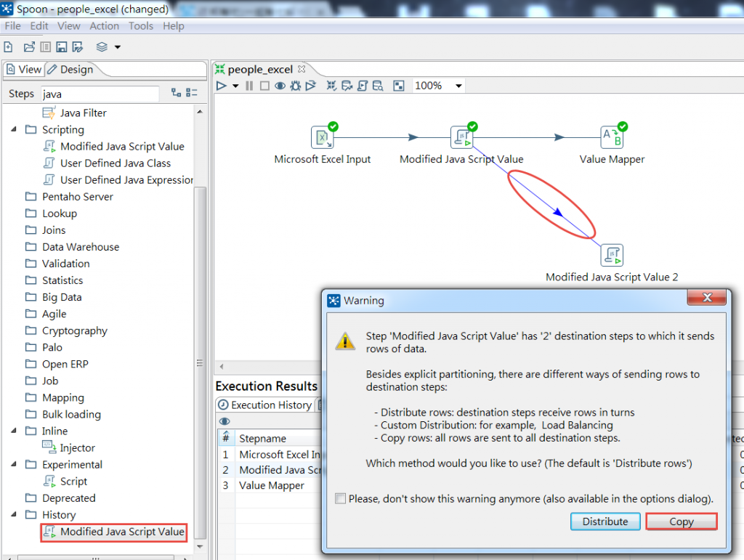Click the perspectives layers icon
The width and height of the screenshot is (744, 560).
point(102,46)
